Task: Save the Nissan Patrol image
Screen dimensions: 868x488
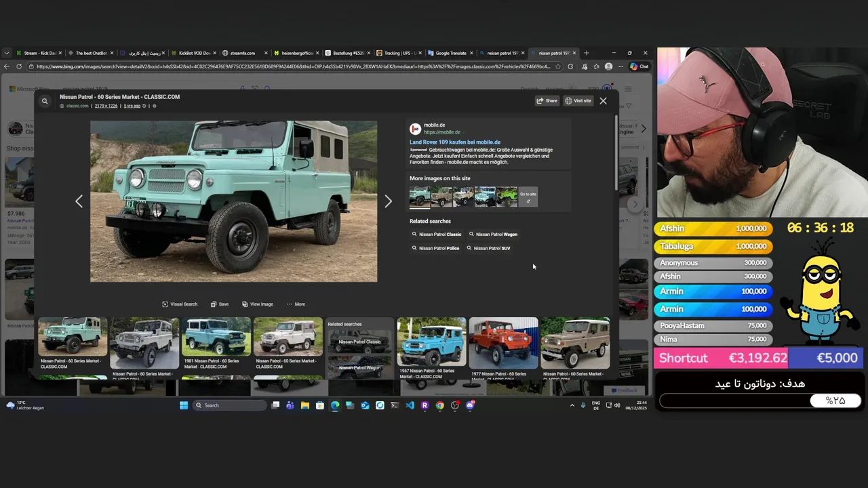Action: click(220, 304)
